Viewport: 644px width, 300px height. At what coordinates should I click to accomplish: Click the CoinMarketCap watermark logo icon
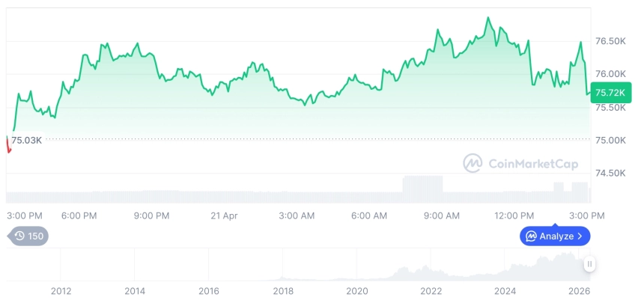[x=473, y=163]
